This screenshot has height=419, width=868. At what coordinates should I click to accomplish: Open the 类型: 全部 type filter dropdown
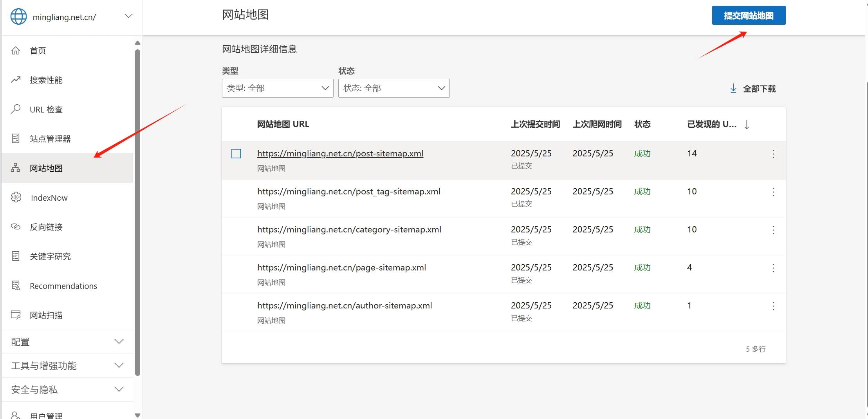(x=277, y=88)
